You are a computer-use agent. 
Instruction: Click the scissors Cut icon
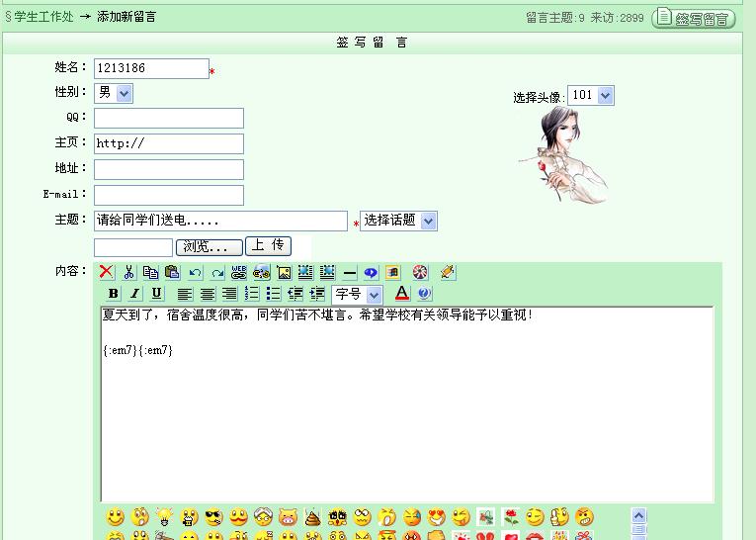point(128,272)
